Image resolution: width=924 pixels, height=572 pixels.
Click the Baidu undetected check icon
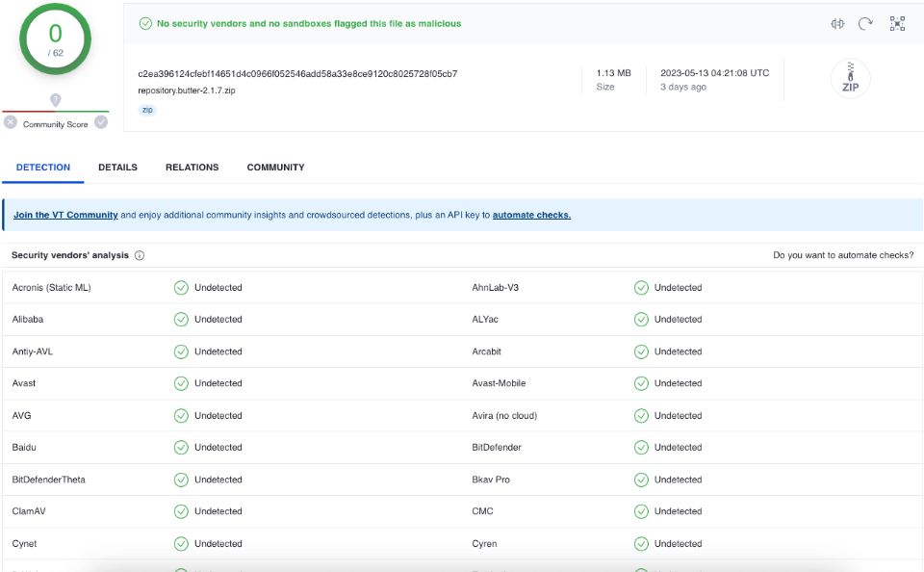point(181,448)
